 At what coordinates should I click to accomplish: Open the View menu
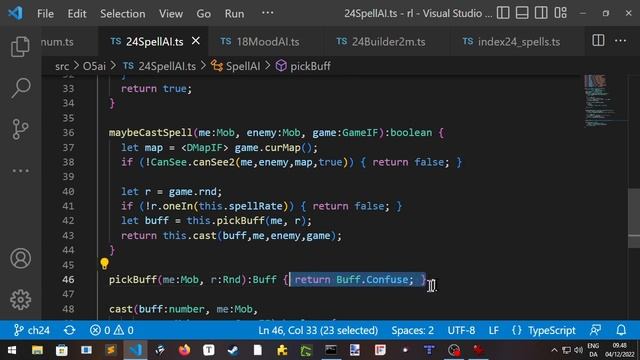[x=171, y=13]
